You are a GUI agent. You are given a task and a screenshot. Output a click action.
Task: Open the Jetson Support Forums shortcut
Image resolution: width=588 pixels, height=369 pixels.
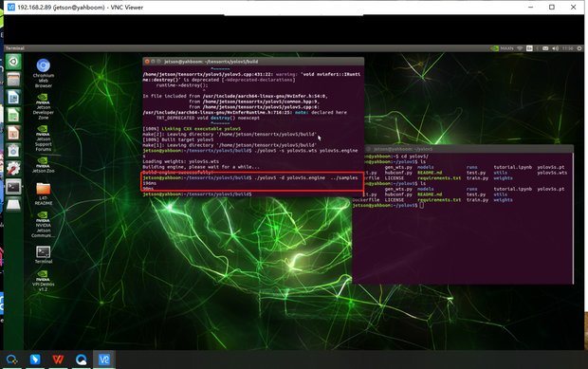tap(43, 138)
